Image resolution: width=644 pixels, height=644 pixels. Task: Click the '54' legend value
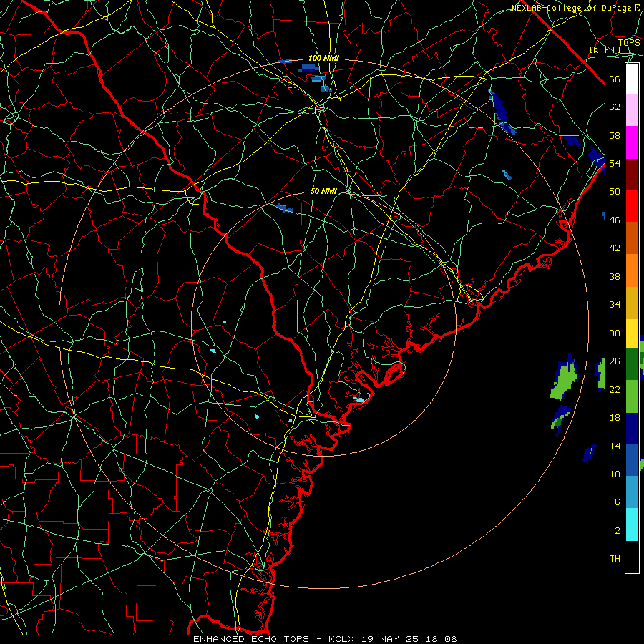(615, 163)
